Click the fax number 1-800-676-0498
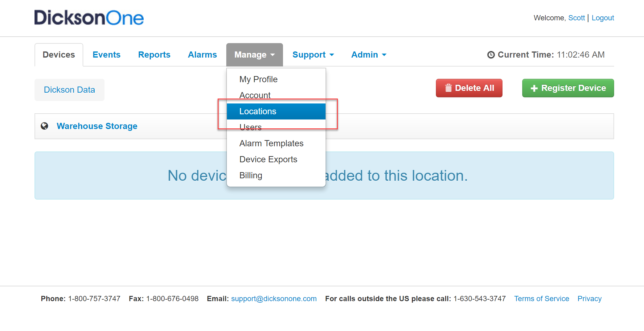 [x=172, y=299]
